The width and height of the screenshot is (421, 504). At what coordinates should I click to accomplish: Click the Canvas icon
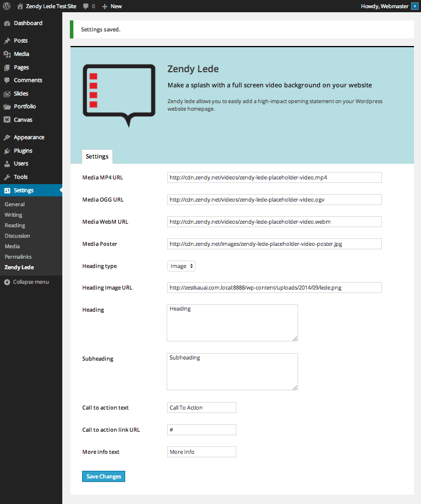tap(7, 119)
